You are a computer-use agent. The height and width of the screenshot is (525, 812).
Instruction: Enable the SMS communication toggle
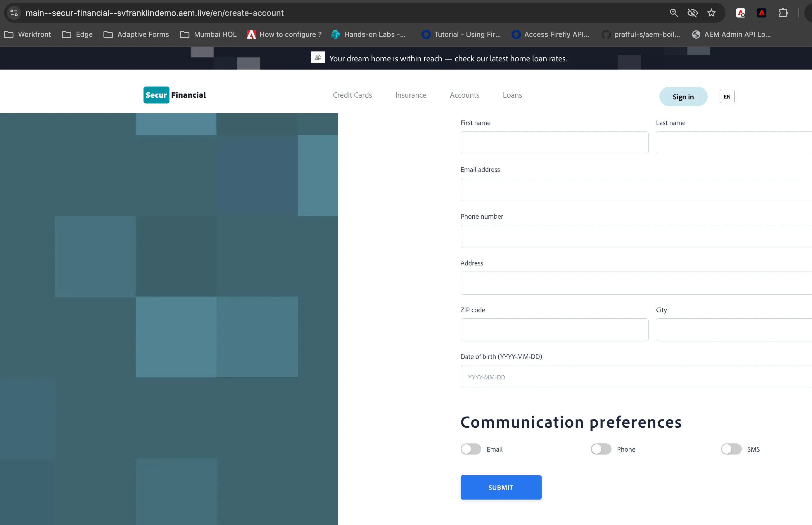coord(731,449)
